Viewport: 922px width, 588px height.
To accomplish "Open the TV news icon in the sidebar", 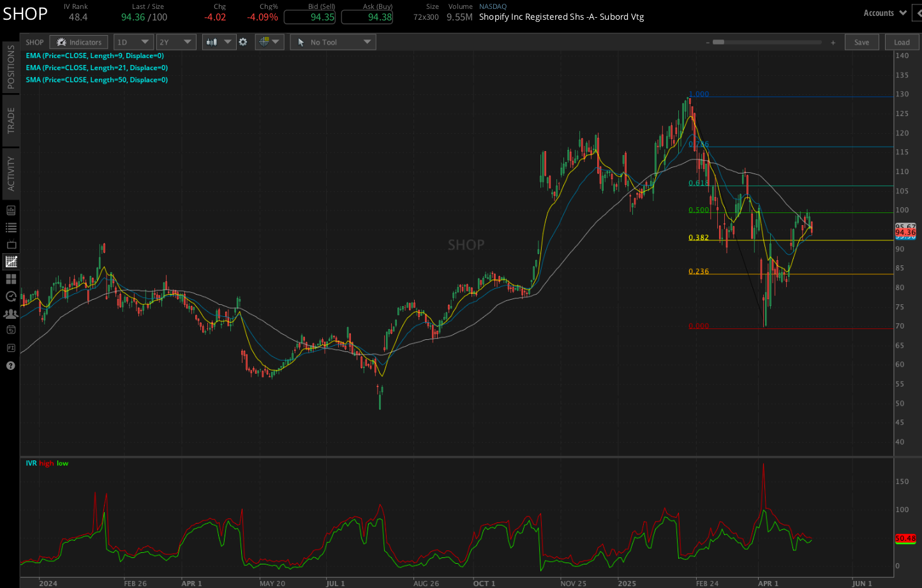I will tap(11, 245).
